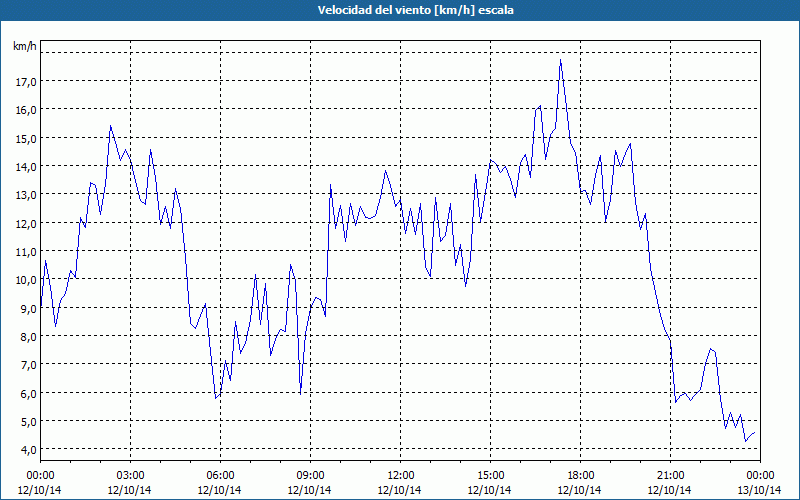Click the 11,0 y-axis label
The image size is (800, 500).
(x=26, y=251)
